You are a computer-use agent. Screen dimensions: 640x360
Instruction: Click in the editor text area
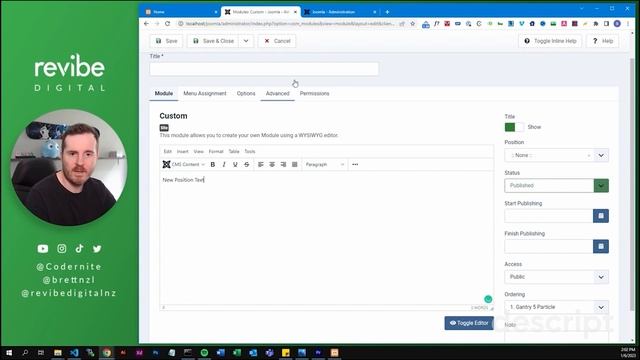coord(327,239)
